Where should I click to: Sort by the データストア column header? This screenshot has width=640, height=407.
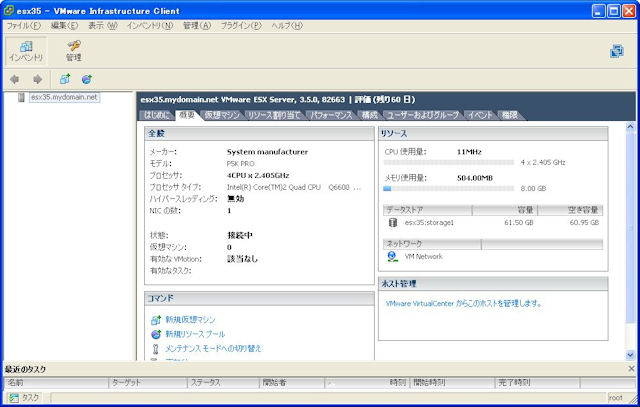coord(427,210)
